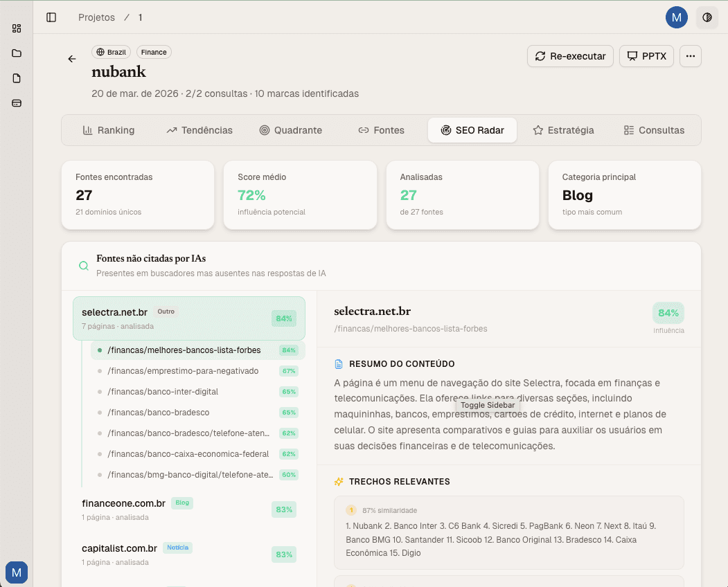Image resolution: width=728 pixels, height=587 pixels.
Task: Select the Finance tag chip
Action: 154,52
